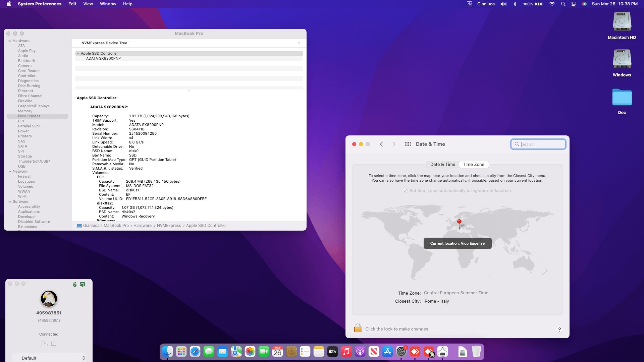Click the red location pin on map
Screen dimensions: 644x362
click(x=459, y=222)
